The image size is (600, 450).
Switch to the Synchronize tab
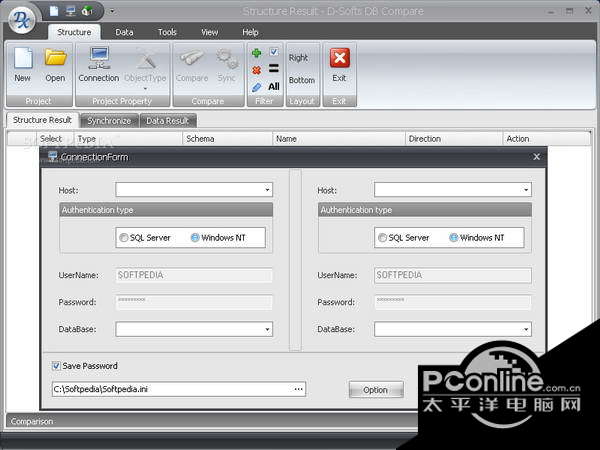[x=108, y=121]
